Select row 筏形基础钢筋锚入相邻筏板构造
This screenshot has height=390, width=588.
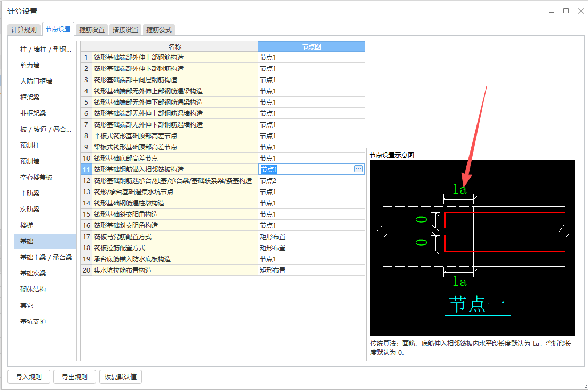coord(175,170)
